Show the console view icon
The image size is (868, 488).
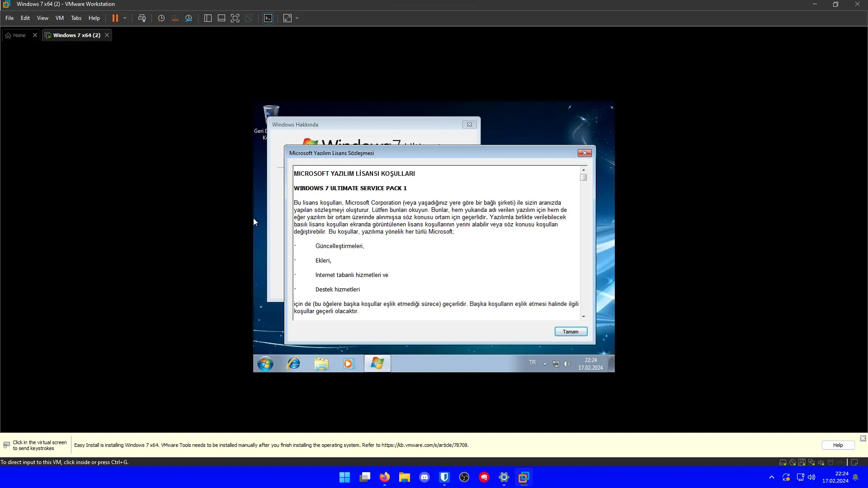(x=268, y=18)
